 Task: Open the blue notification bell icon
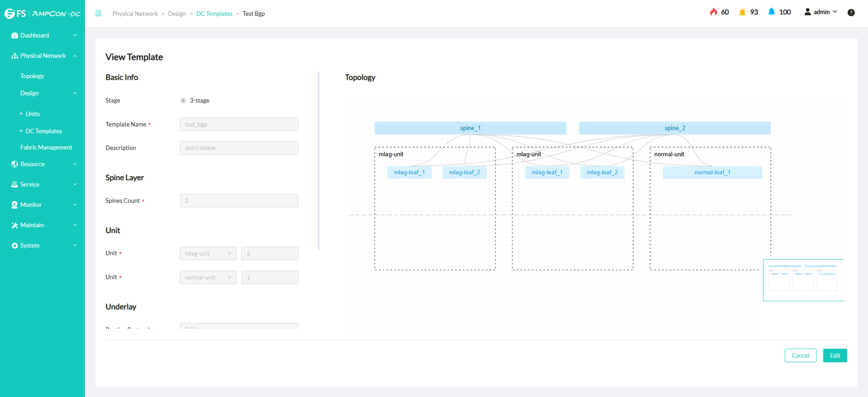[771, 12]
